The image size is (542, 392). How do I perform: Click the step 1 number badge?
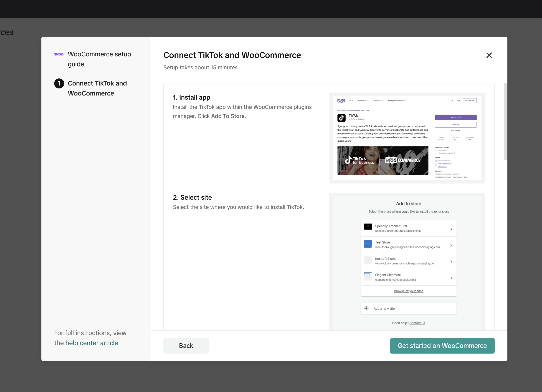pos(59,83)
